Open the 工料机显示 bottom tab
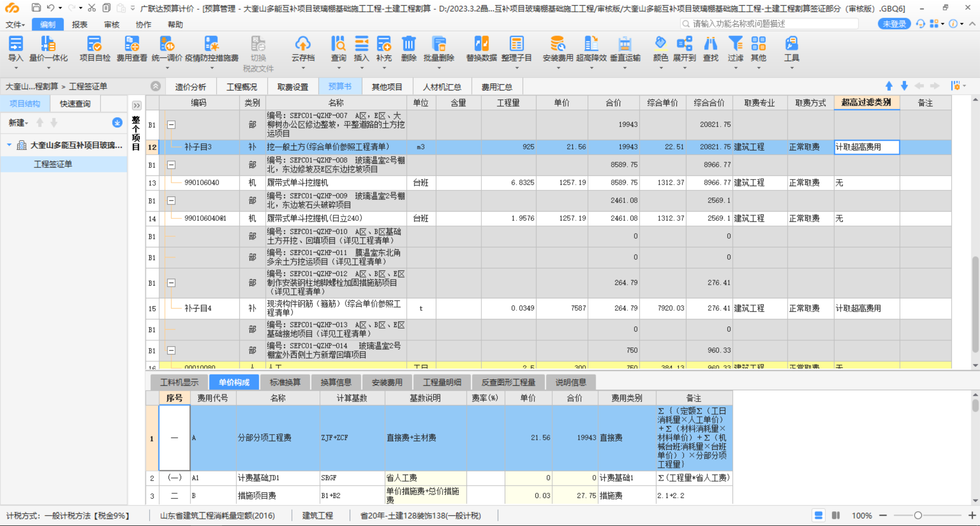Image resolution: width=980 pixels, height=526 pixels. [x=179, y=382]
